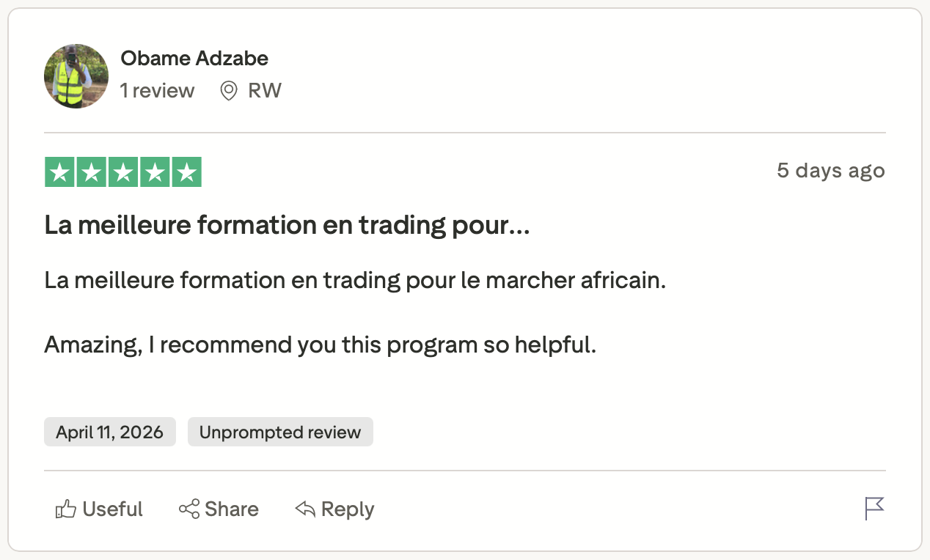Click the second star in the rating
The height and width of the screenshot is (560, 930).
tap(92, 172)
